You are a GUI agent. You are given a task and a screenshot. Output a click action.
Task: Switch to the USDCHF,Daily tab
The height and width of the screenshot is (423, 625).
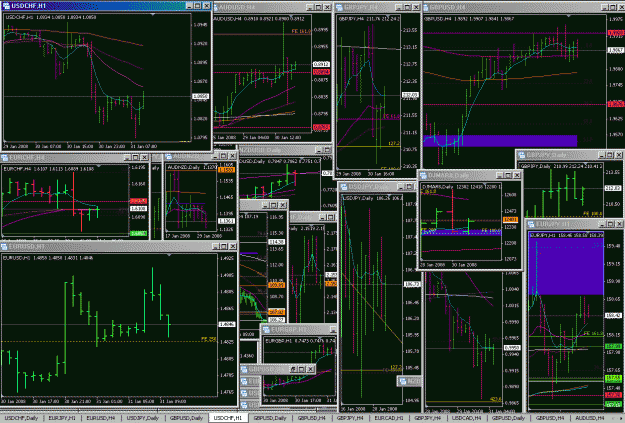[22, 418]
